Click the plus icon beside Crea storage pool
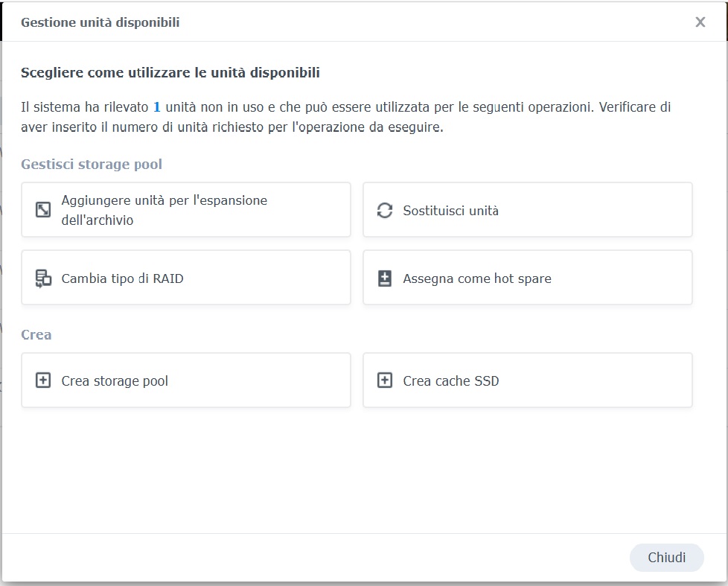Viewport: 728px width, 586px height. (x=43, y=380)
